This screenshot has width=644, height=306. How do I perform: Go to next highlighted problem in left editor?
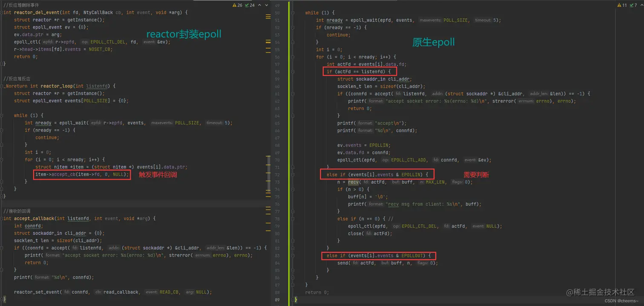267,5
